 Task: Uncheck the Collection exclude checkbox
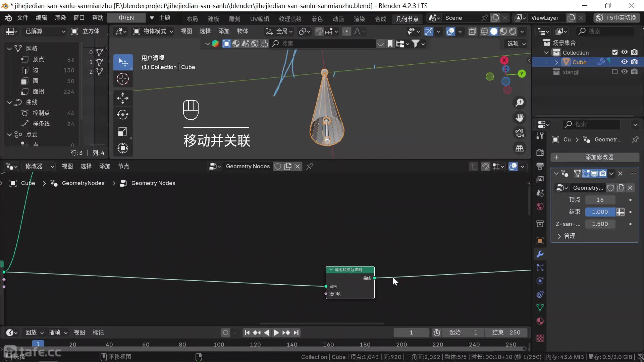coord(615,52)
